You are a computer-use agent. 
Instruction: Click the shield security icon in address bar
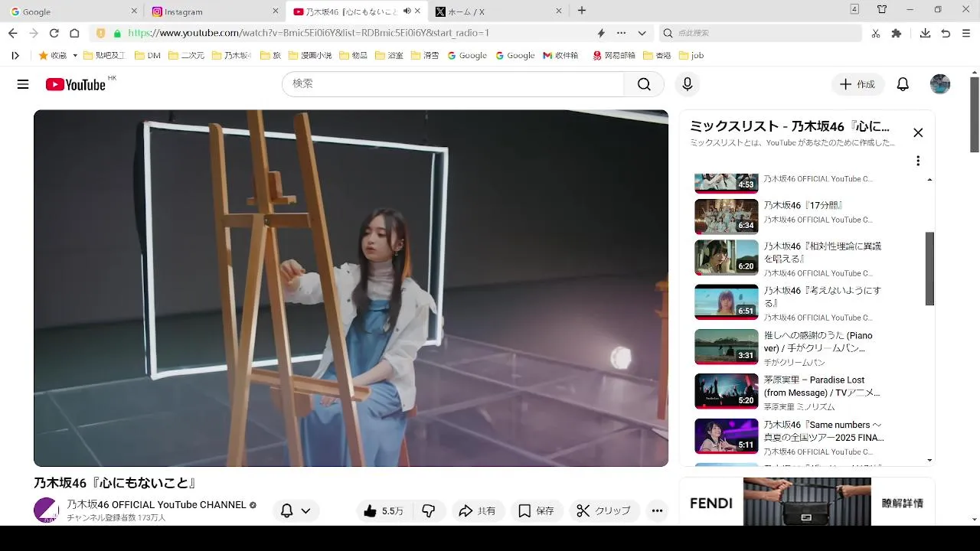tap(100, 33)
